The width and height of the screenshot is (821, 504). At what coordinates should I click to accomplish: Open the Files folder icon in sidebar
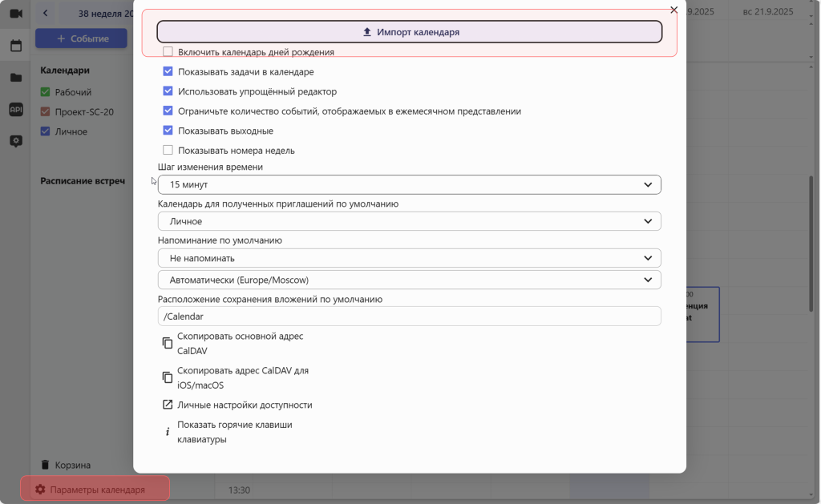coord(15,78)
